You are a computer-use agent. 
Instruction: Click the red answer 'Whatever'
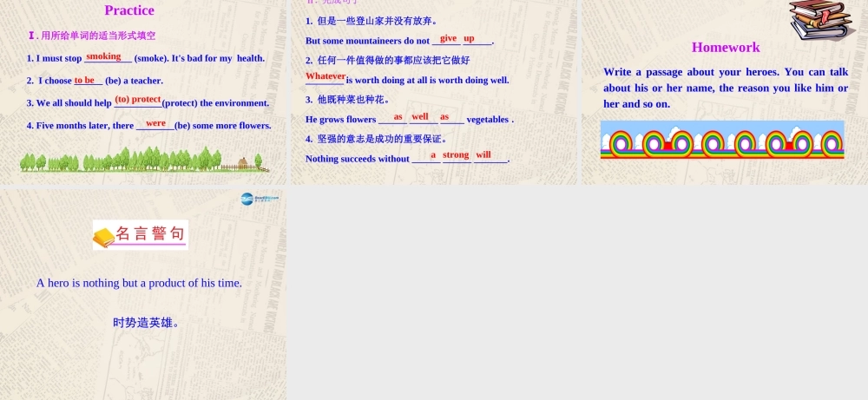click(x=325, y=75)
